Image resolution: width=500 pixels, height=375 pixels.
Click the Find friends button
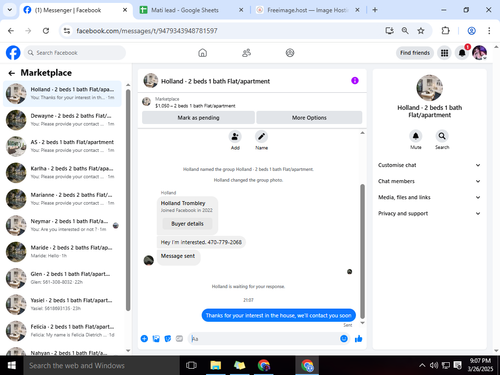pos(415,53)
